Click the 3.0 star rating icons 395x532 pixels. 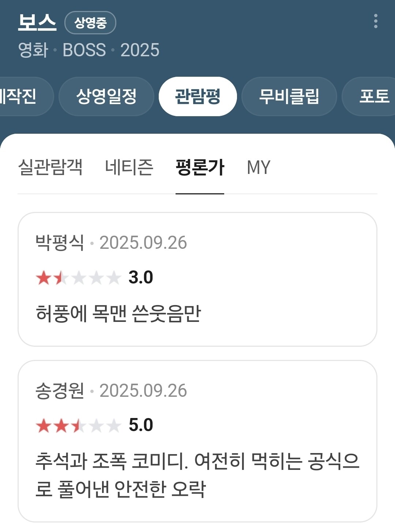click(x=78, y=278)
